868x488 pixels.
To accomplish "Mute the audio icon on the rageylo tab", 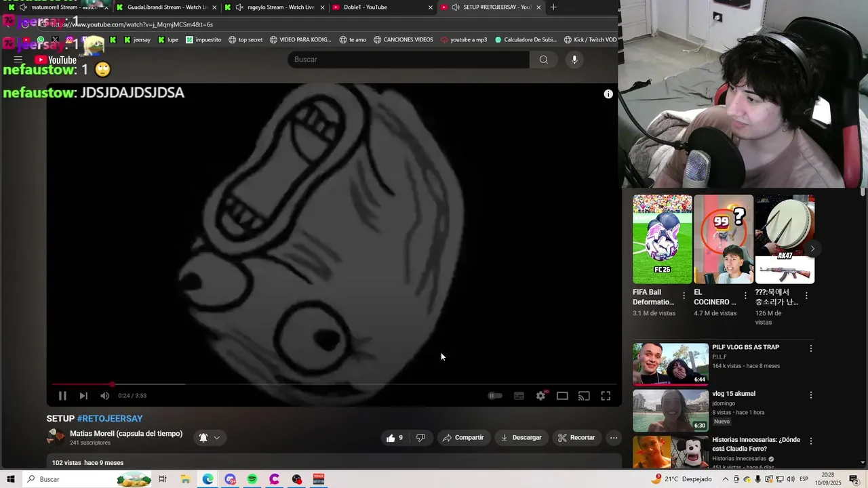I will 239,7.
